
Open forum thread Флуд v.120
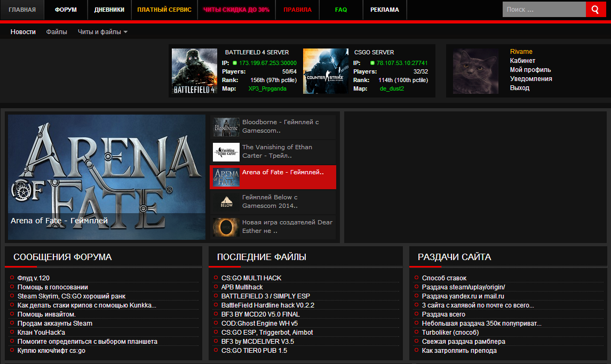pyautogui.click(x=34, y=278)
